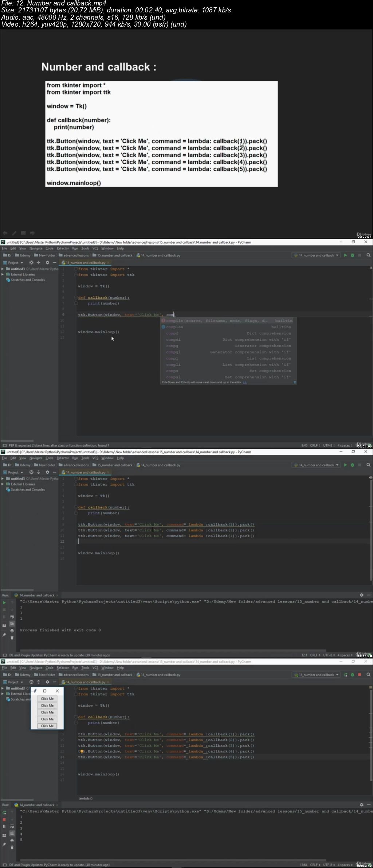Image resolution: width=373 pixels, height=868 pixels.
Task: Choose the 'complex' builtins suggestion in the autocomplete popup
Action: click(229, 327)
